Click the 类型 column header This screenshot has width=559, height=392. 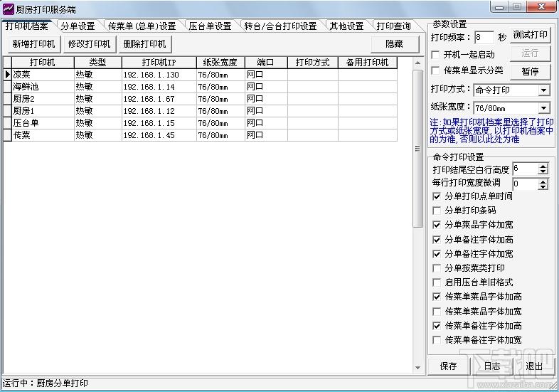[97, 63]
